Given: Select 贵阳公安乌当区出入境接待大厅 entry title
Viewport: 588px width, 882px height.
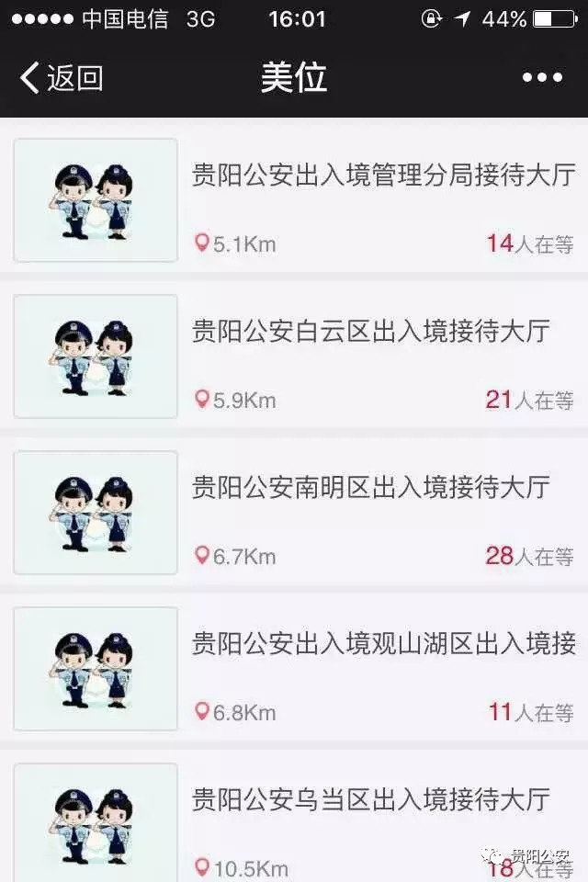Looking at the screenshot, I should (371, 799).
